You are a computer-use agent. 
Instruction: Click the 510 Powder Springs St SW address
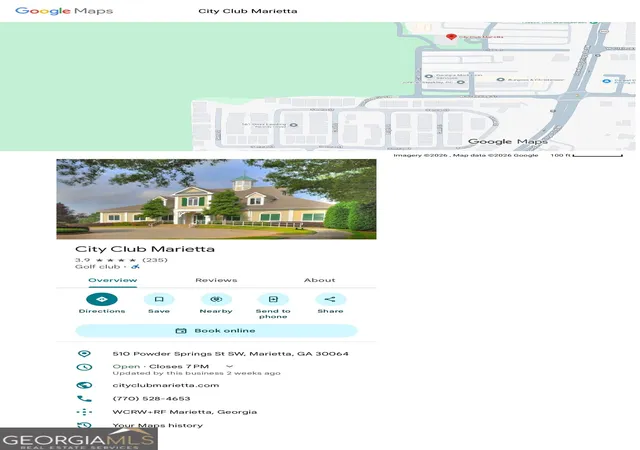click(x=230, y=354)
